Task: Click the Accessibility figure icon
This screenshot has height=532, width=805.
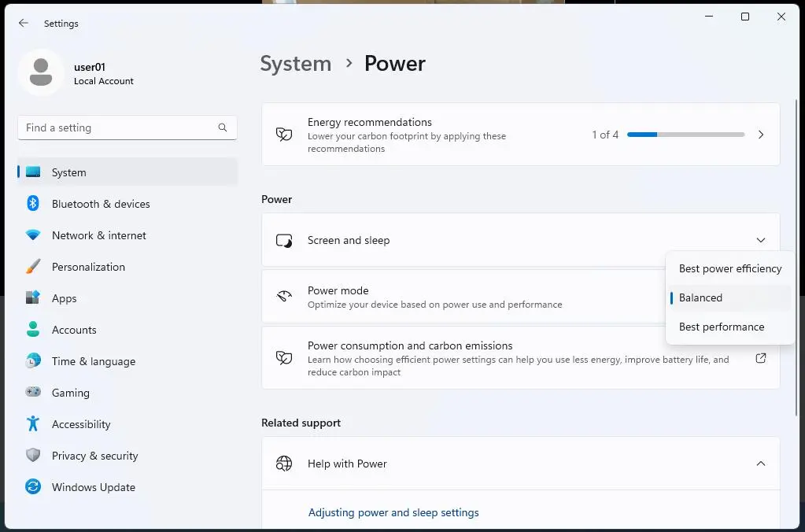Action: [33, 423]
